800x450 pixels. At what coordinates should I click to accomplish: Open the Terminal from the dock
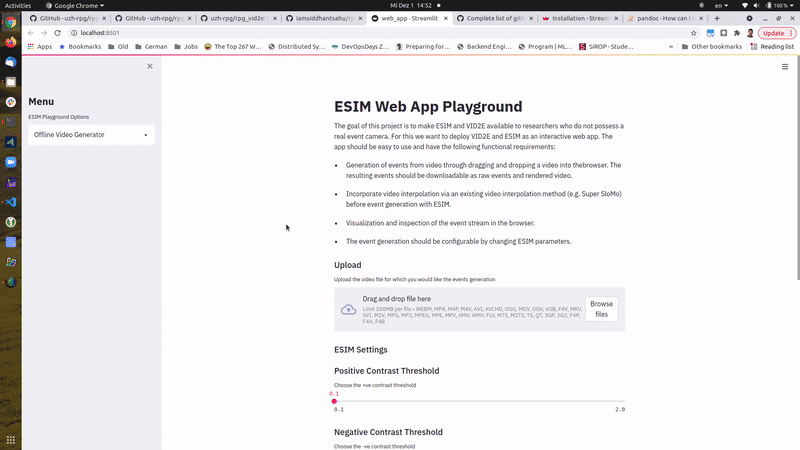pyautogui.click(x=11, y=122)
